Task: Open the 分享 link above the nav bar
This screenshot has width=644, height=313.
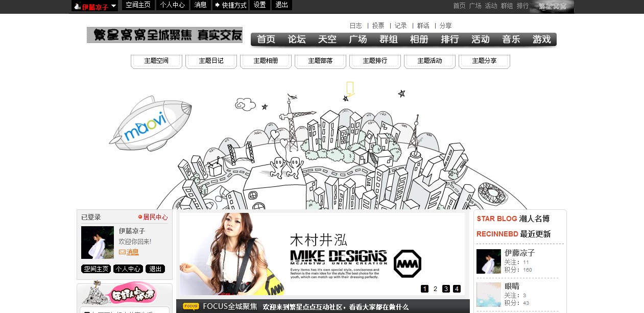Action: [445, 26]
